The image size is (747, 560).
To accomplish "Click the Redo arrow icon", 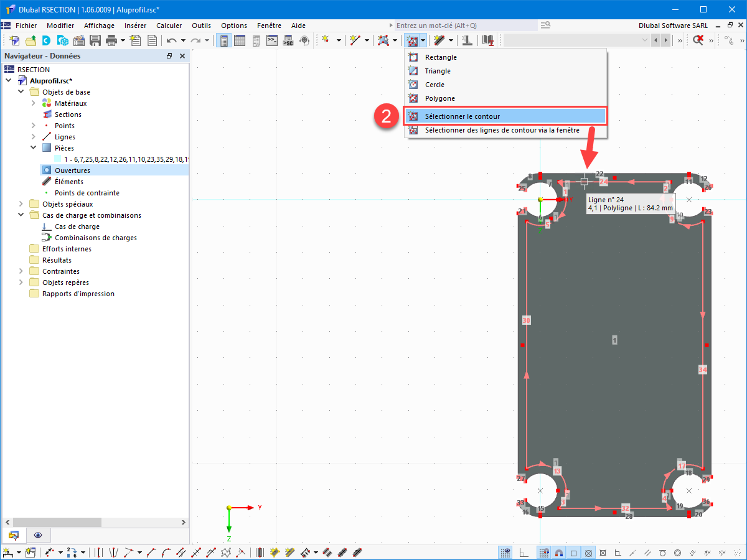I will (195, 40).
